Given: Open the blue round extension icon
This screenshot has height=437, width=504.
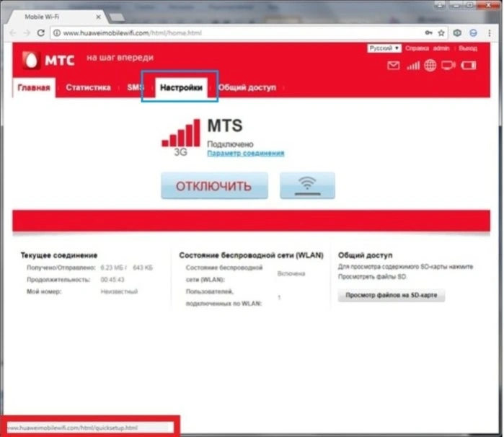Looking at the screenshot, I should point(473,32).
